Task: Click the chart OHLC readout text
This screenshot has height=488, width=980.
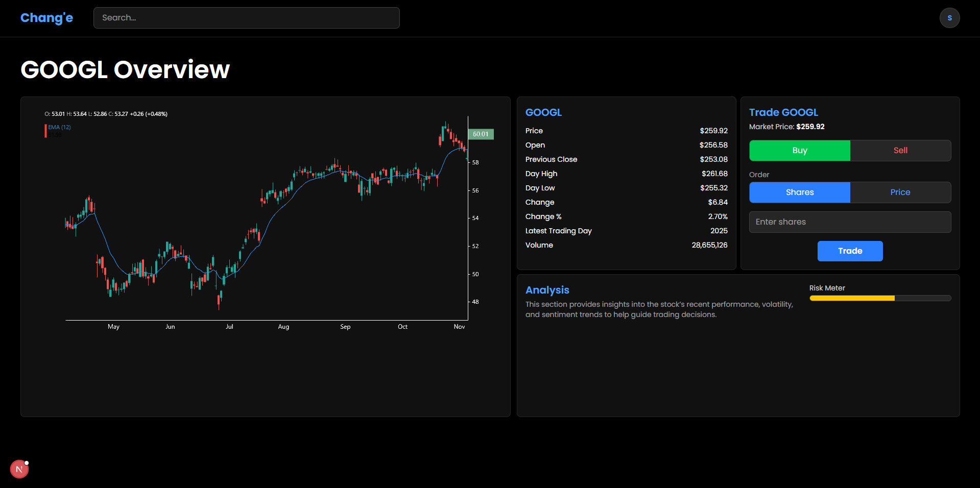Action: click(106, 114)
